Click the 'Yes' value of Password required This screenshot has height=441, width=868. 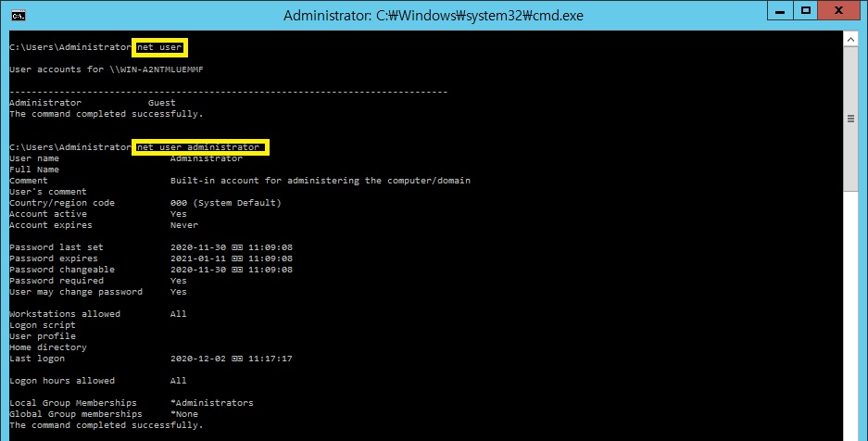pos(178,281)
